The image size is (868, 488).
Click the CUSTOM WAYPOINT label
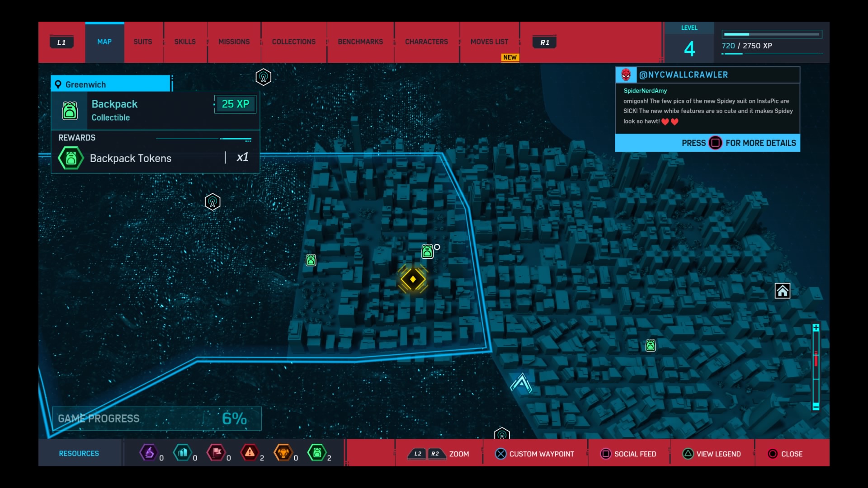pyautogui.click(x=542, y=454)
